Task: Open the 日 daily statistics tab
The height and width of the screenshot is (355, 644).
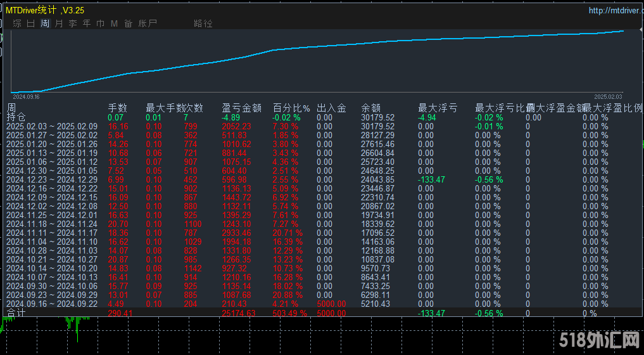Action: [31, 23]
